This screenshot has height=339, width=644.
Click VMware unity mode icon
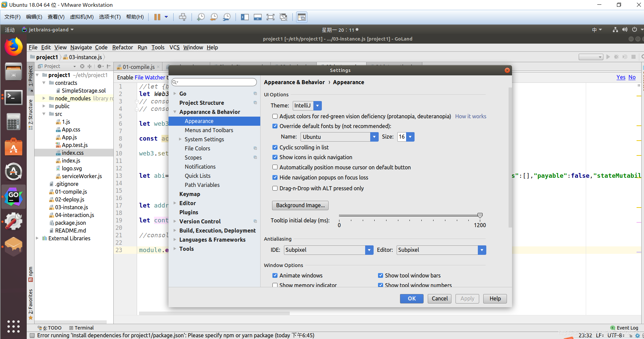284,17
